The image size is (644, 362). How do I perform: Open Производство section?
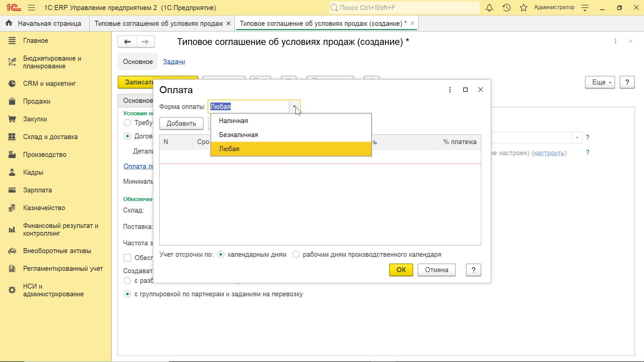(x=56, y=155)
